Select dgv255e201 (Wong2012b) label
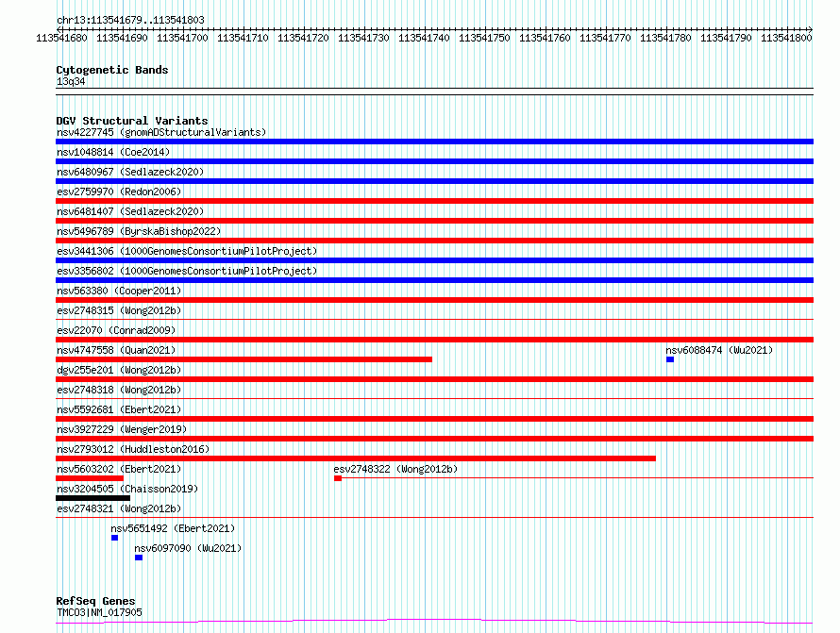Image resolution: width=840 pixels, height=633 pixels. pyautogui.click(x=119, y=370)
